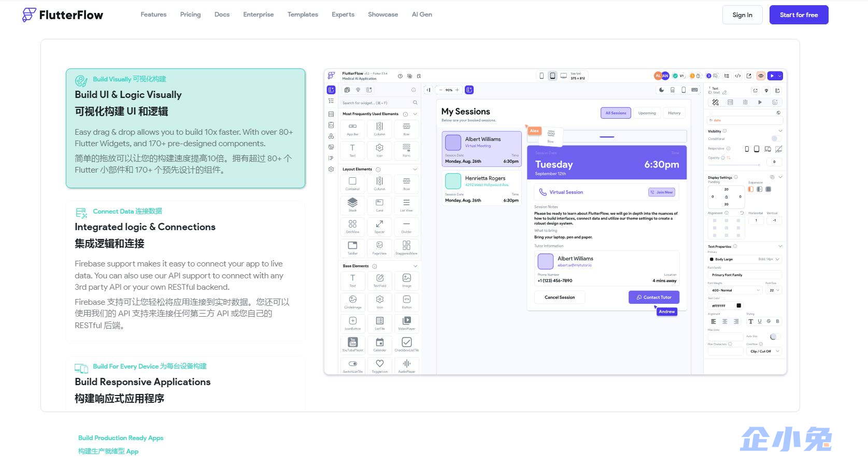Click the search magnifier in widget search
868x466 pixels.
pos(415,103)
